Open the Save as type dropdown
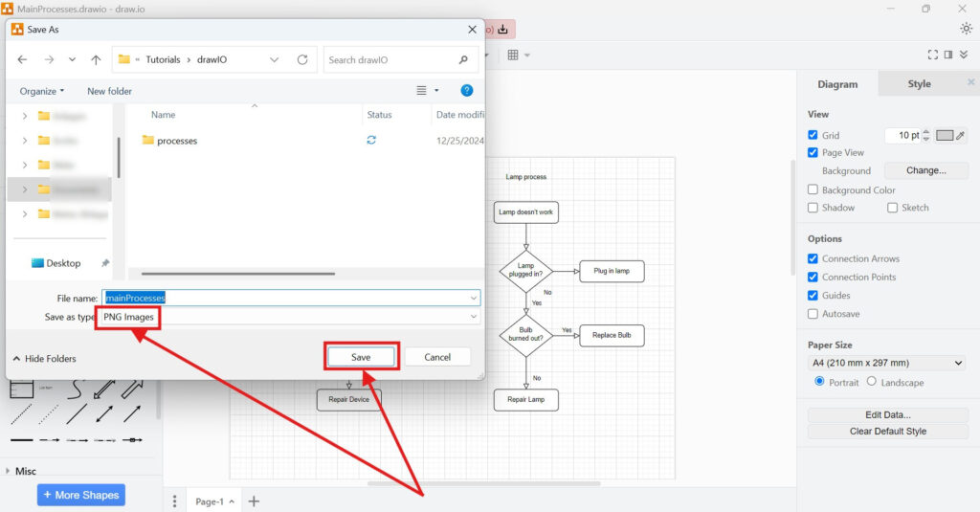This screenshot has width=980, height=512. point(288,317)
